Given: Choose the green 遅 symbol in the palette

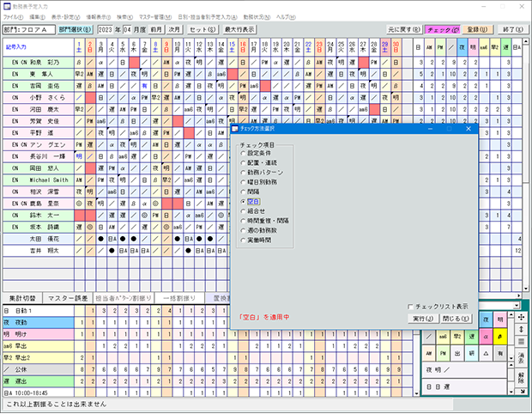Looking at the screenshot, I should 472,337.
